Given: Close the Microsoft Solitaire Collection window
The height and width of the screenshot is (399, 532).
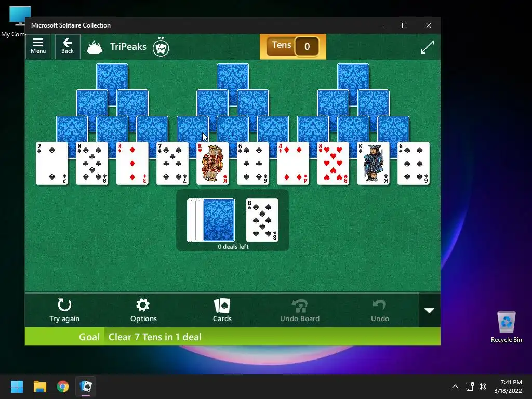Looking at the screenshot, I should (429, 25).
